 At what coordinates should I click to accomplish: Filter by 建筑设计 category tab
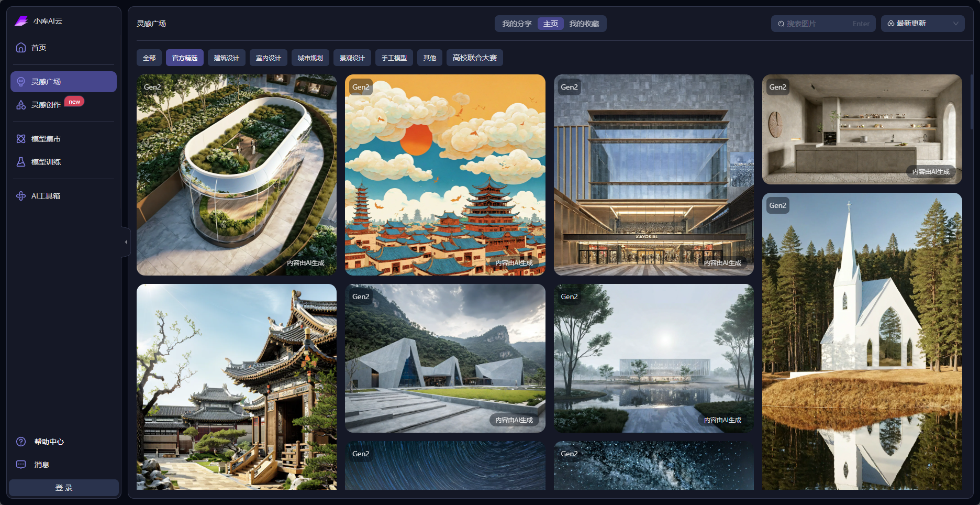pyautogui.click(x=226, y=58)
